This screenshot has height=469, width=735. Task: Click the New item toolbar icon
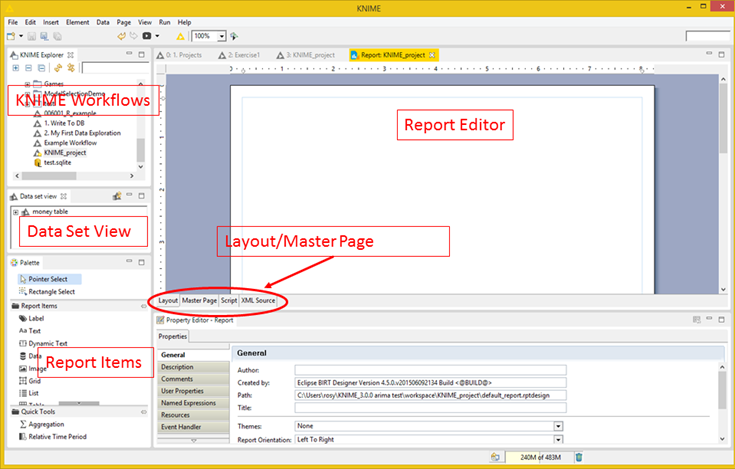(11, 36)
